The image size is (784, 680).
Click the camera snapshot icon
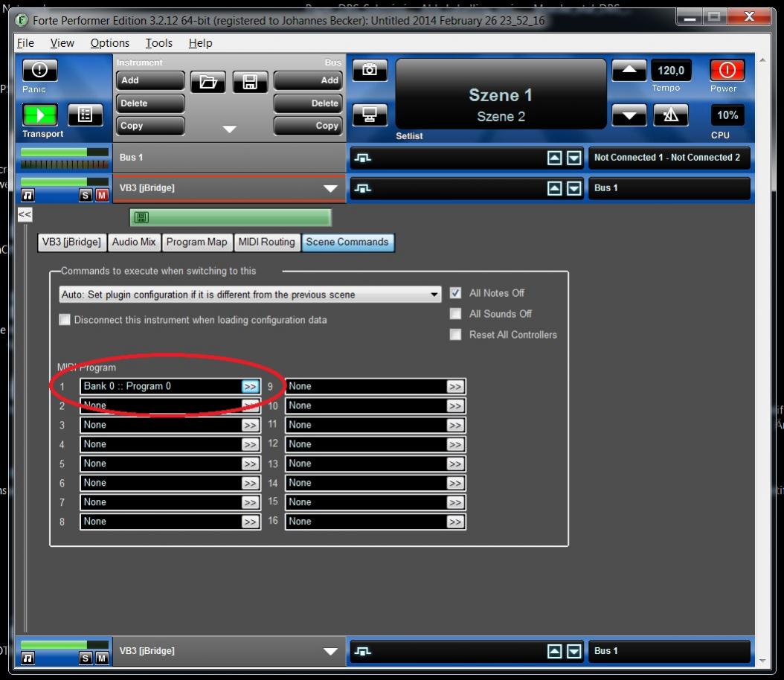pos(370,69)
